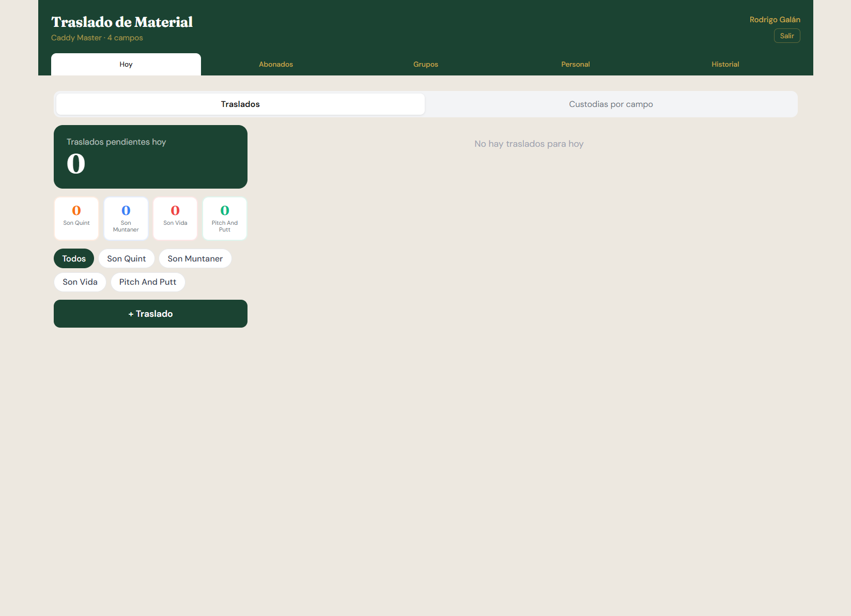This screenshot has width=851, height=616.
Task: Open the Son Vida counter card
Action: 175,219
